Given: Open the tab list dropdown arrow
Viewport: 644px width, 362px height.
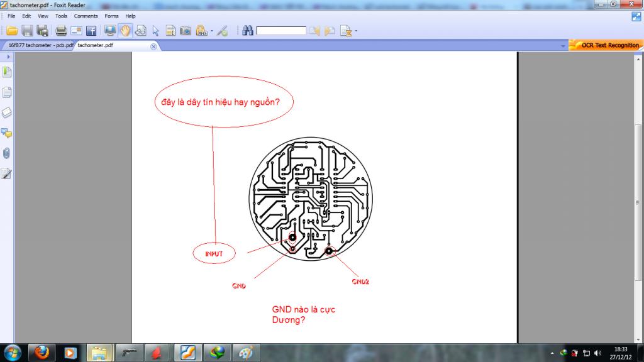Looking at the screenshot, I should (563, 46).
